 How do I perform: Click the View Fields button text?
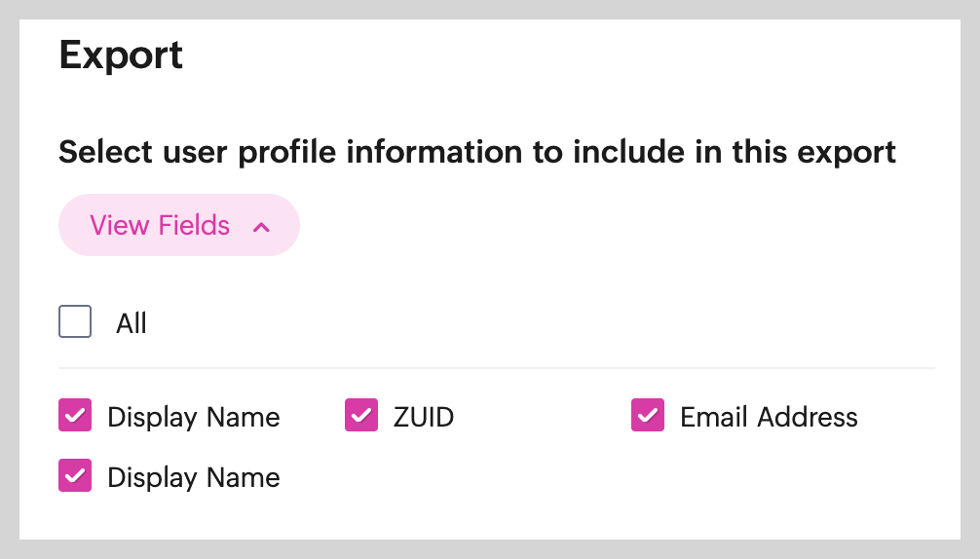pyautogui.click(x=160, y=226)
